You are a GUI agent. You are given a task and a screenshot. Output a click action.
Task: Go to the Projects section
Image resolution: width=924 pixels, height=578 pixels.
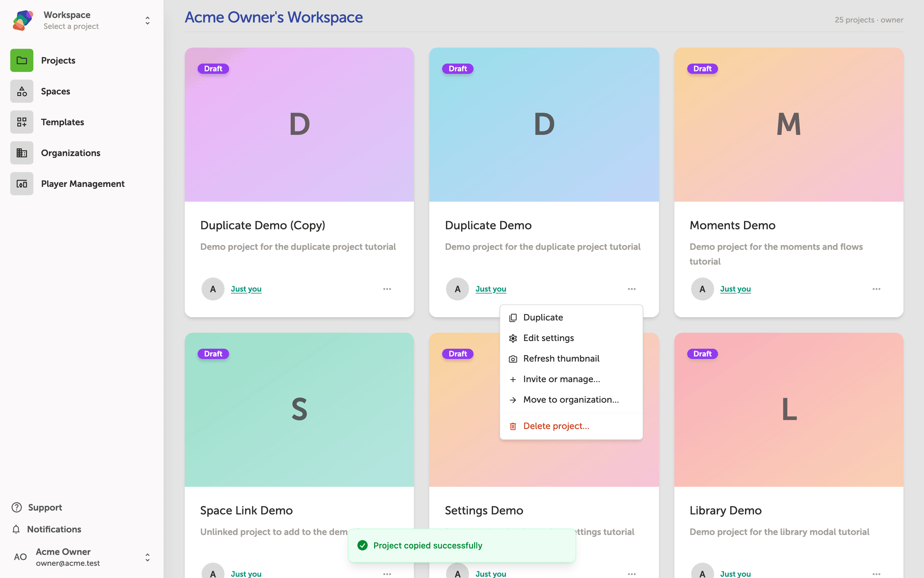coord(58,60)
